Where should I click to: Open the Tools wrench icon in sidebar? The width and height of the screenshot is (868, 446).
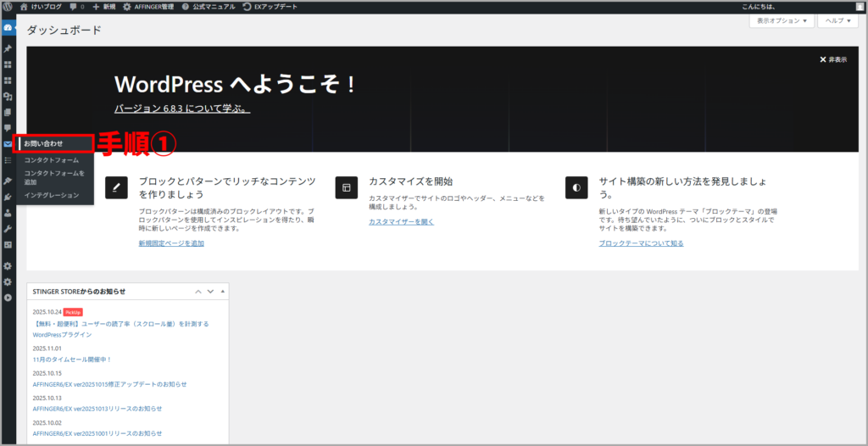click(8, 229)
